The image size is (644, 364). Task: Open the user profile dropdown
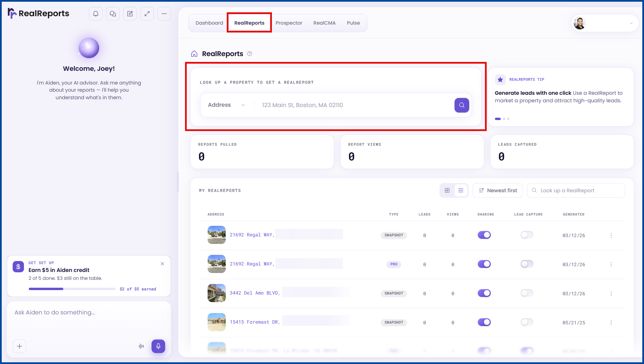tap(605, 23)
